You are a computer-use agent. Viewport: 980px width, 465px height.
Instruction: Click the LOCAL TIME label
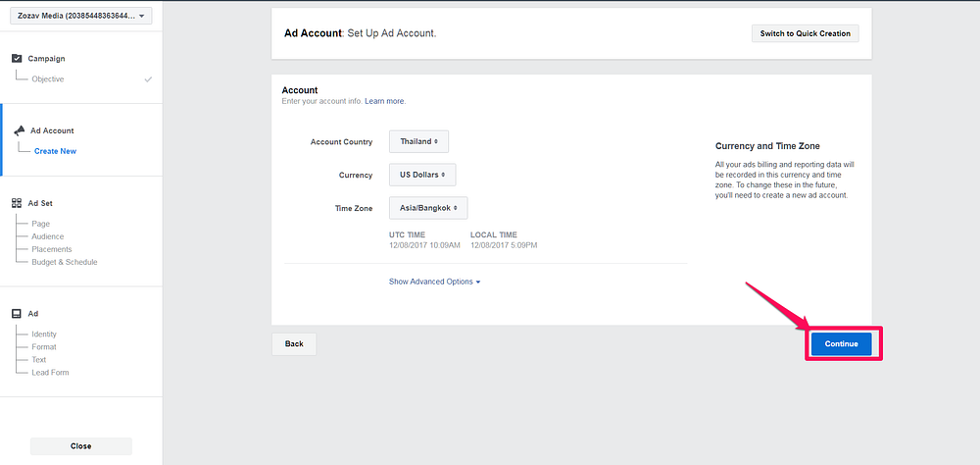[x=494, y=234]
